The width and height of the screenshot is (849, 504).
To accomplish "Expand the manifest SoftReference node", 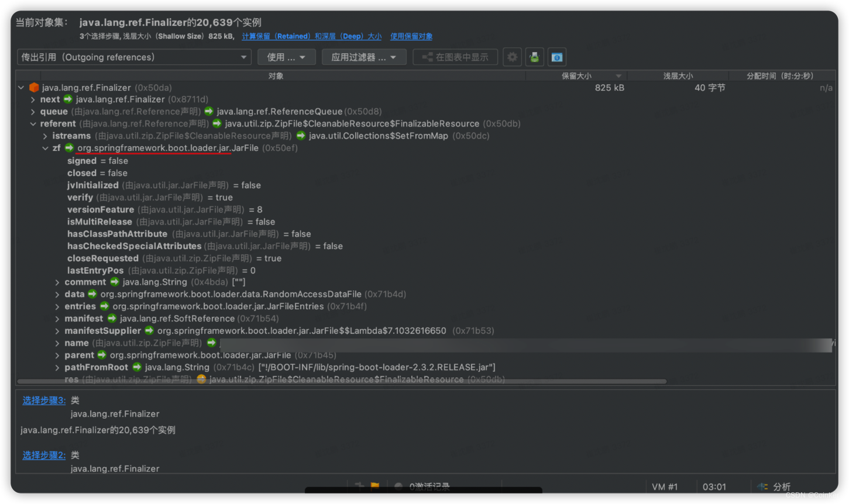I will coord(57,319).
